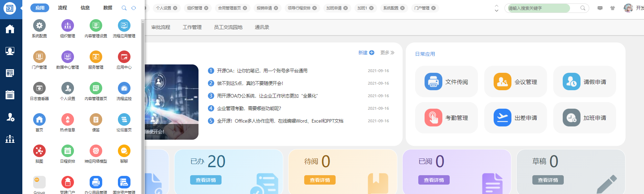Open the 流程监控 app icon
Image resolution: width=644 pixels, height=194 pixels.
[x=124, y=88]
